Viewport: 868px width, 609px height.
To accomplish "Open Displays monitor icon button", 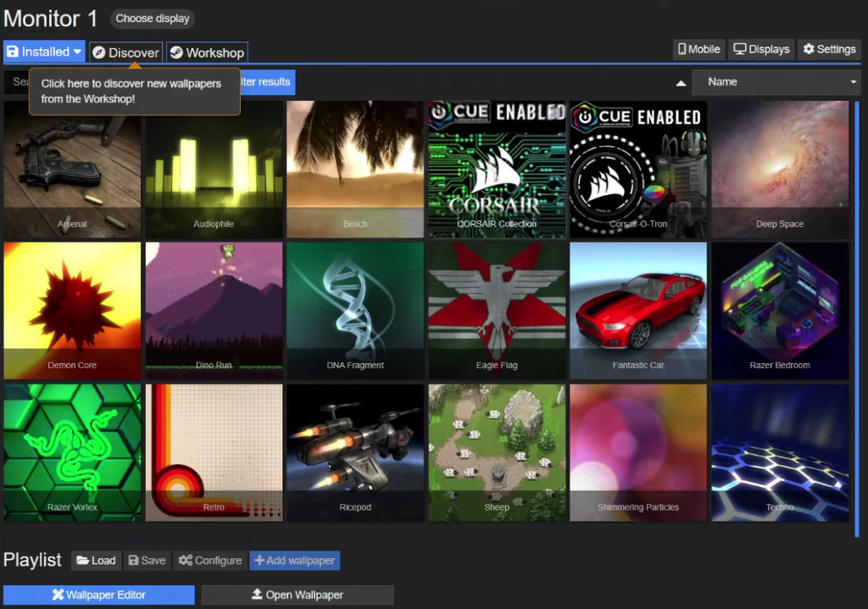I will [761, 49].
